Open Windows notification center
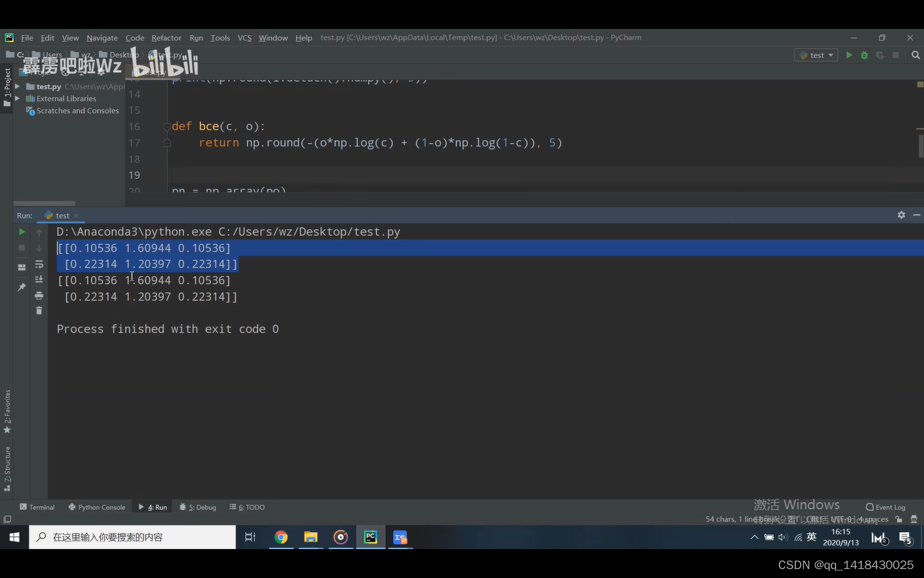This screenshot has width=924, height=578. [x=905, y=538]
